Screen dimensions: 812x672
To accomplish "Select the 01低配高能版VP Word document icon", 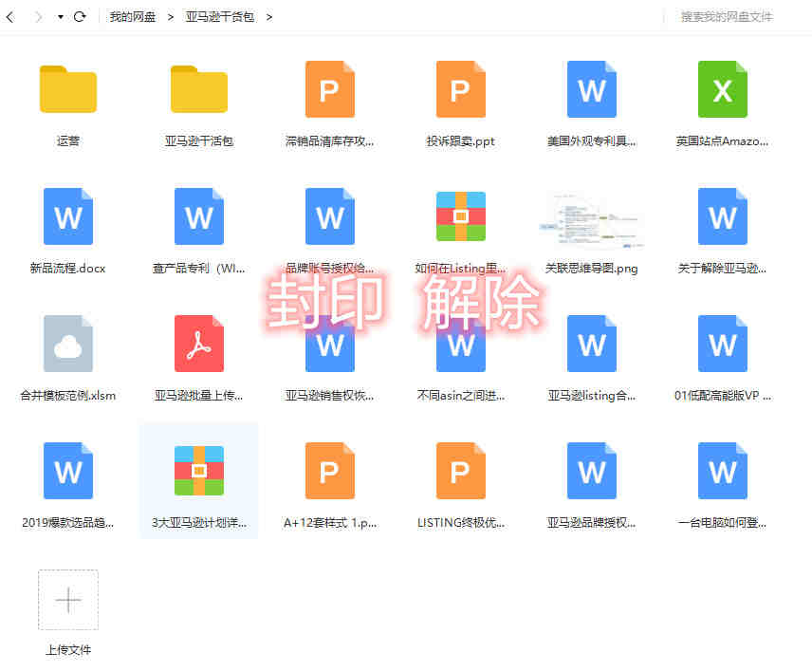I will pos(723,344).
